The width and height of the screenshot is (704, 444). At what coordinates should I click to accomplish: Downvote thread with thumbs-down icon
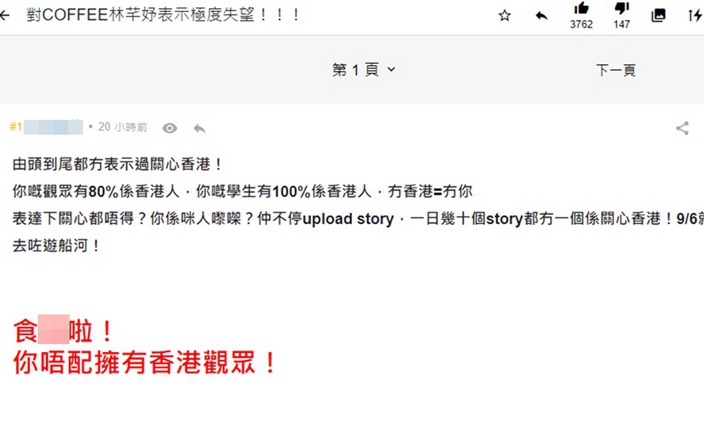point(622,8)
